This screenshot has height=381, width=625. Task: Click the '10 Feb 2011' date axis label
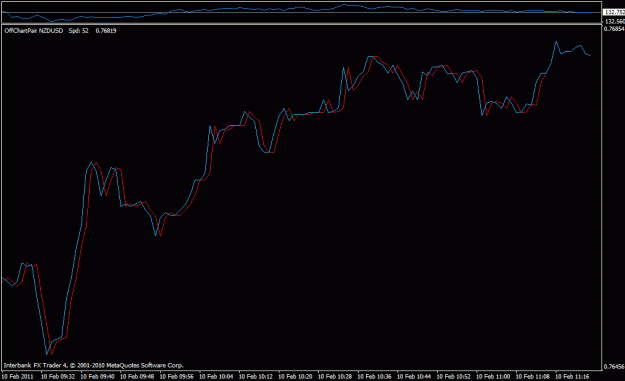tap(18, 377)
